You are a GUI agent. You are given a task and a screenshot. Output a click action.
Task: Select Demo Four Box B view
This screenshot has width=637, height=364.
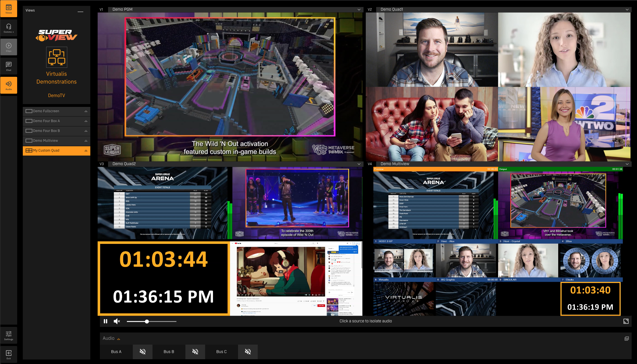[57, 131]
